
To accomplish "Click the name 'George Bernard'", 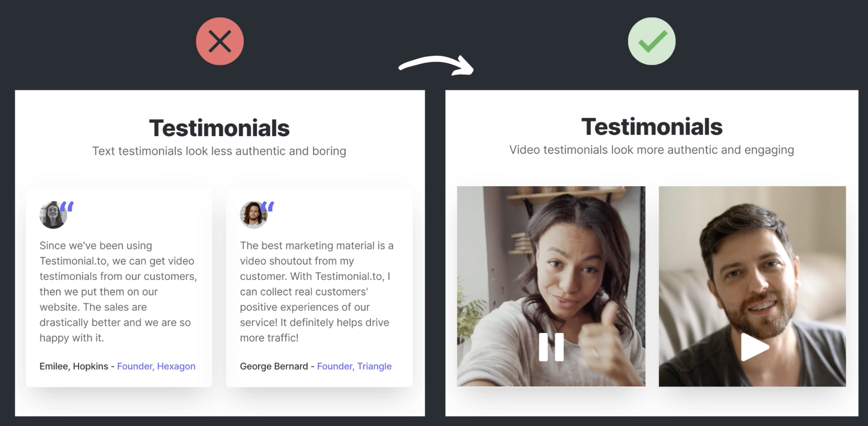I will click(x=274, y=366).
